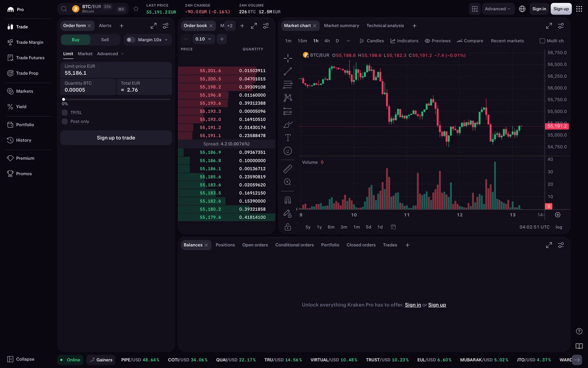Screen dimensions: 588x368
Task: Open the emoji icons tool
Action: coord(288,151)
